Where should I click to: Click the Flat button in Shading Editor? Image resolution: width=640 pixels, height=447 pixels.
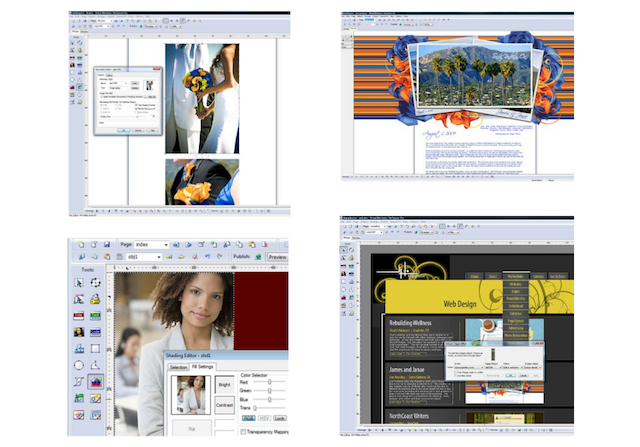pyautogui.click(x=192, y=429)
